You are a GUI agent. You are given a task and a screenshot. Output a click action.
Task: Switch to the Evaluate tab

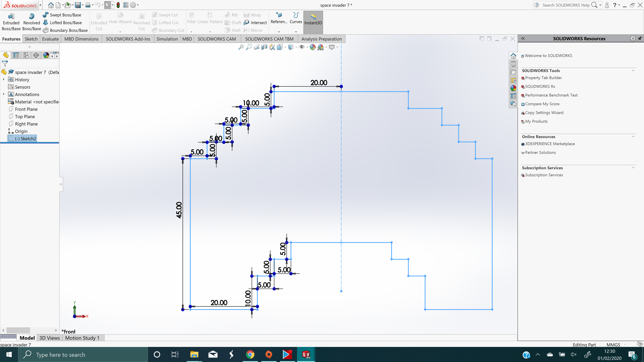[x=50, y=39]
